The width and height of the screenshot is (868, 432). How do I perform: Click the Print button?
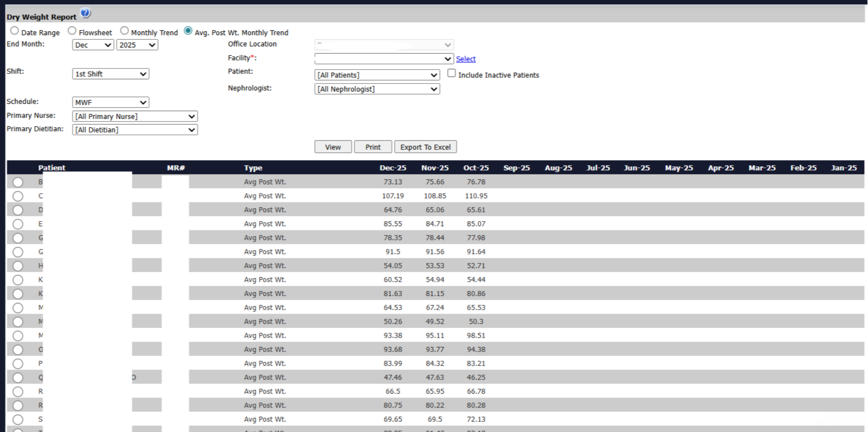point(373,147)
